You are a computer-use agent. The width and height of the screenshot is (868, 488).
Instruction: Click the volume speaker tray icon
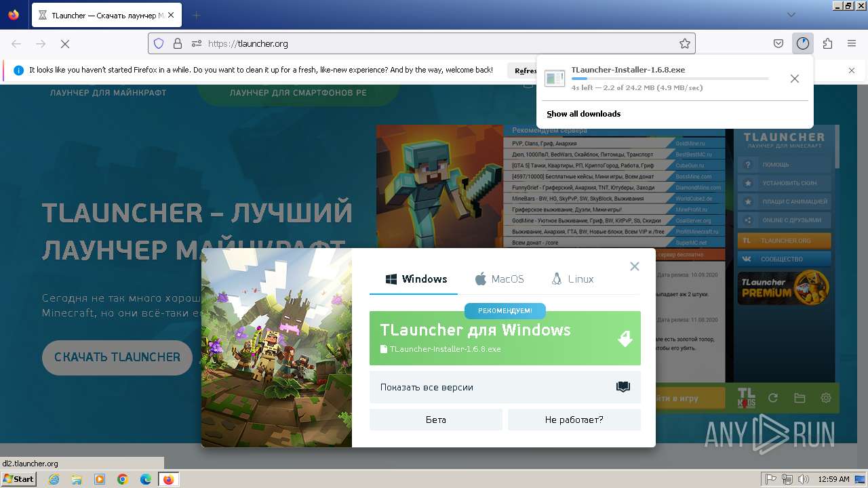click(x=804, y=479)
